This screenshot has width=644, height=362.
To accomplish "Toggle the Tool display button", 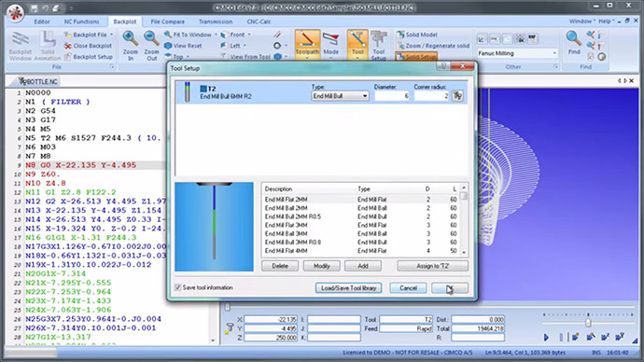I will tap(357, 44).
